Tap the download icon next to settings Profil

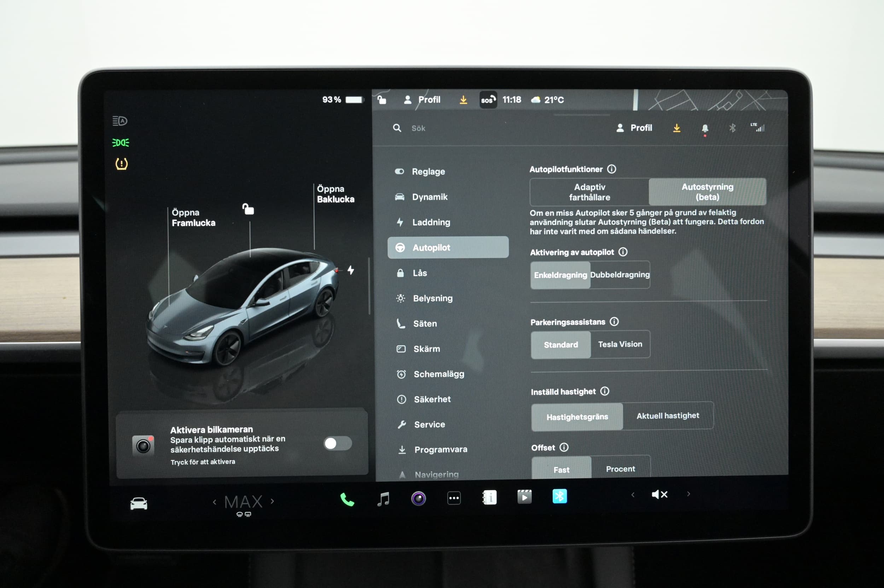pyautogui.click(x=676, y=128)
